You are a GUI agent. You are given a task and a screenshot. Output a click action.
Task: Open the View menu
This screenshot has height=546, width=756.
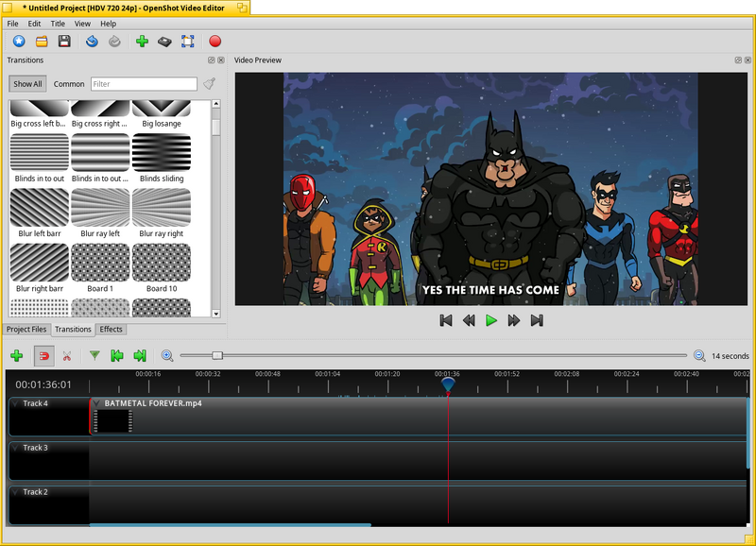tap(82, 24)
